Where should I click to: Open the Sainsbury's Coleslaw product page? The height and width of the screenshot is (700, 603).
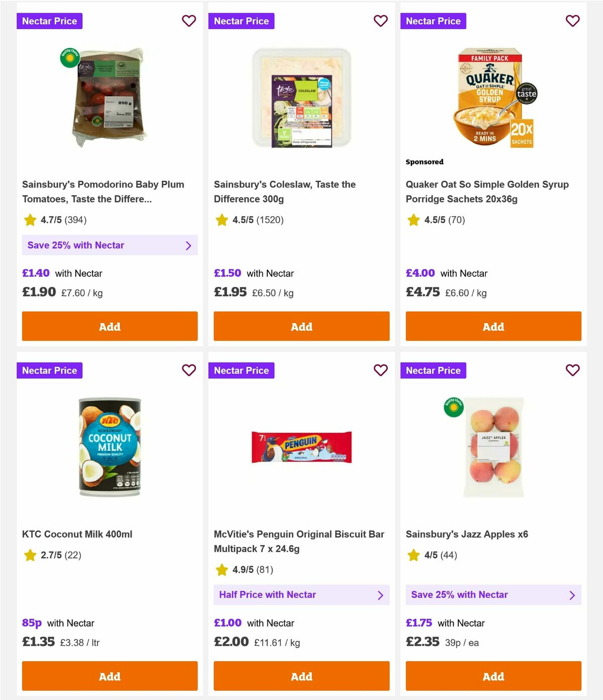[x=285, y=191]
